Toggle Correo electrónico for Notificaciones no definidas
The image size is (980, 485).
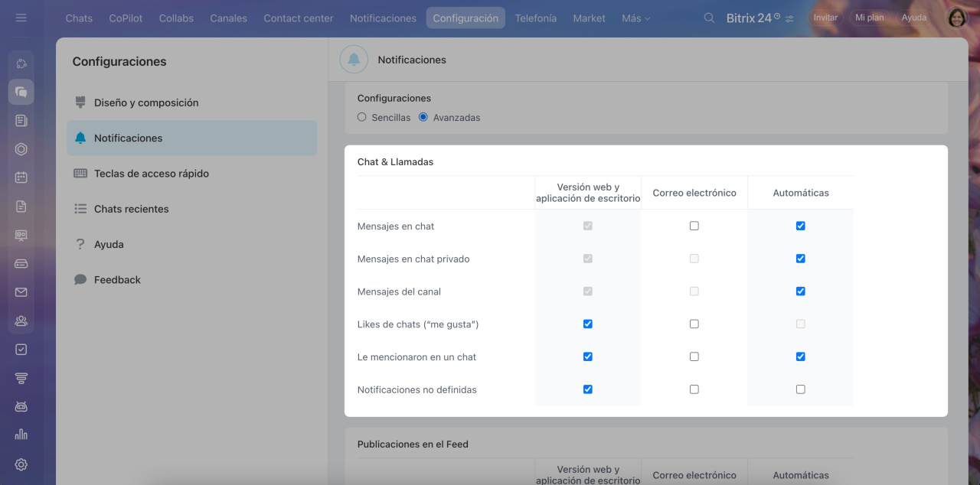[694, 389]
